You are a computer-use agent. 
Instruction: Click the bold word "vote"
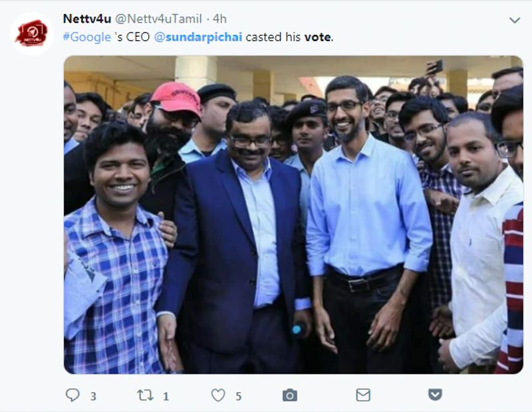point(317,37)
